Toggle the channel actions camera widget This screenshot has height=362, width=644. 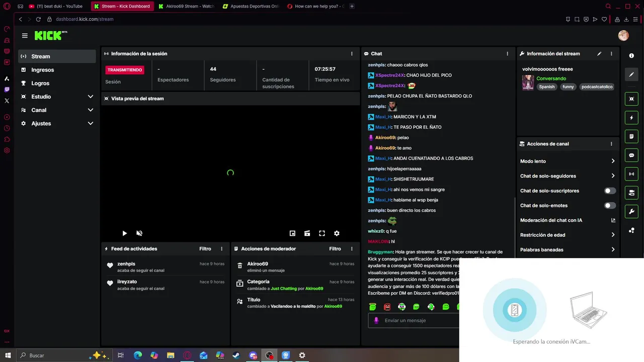click(x=631, y=193)
